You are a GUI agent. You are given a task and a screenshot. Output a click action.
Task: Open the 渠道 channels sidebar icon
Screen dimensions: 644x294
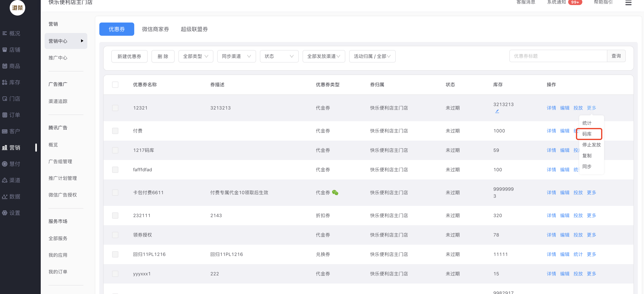coord(5,180)
